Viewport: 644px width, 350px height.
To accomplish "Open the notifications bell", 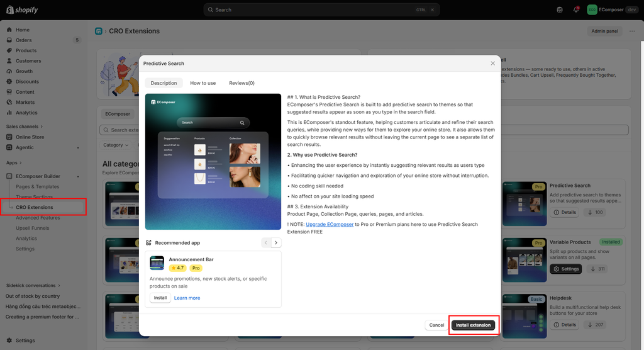I will tap(576, 9).
